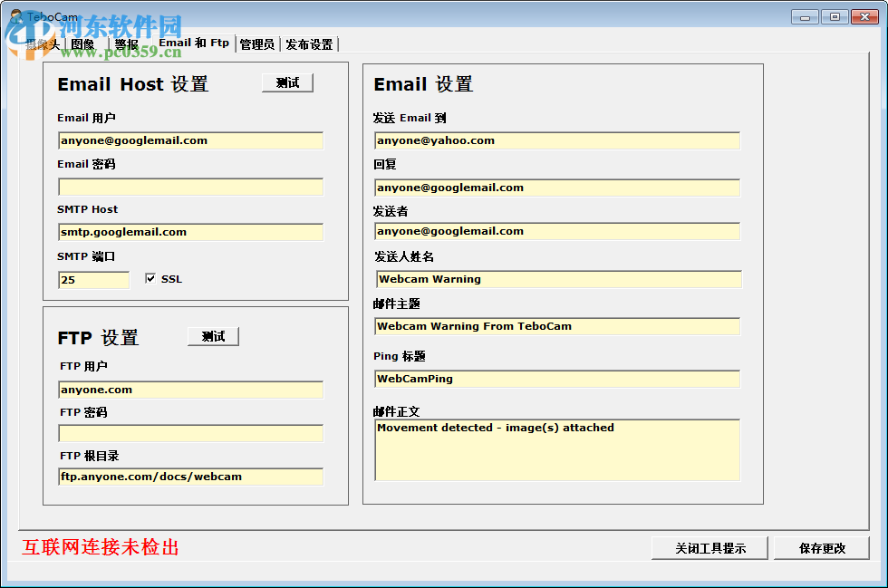Click the FTP 设置 heading
The width and height of the screenshot is (888, 588).
98,338
